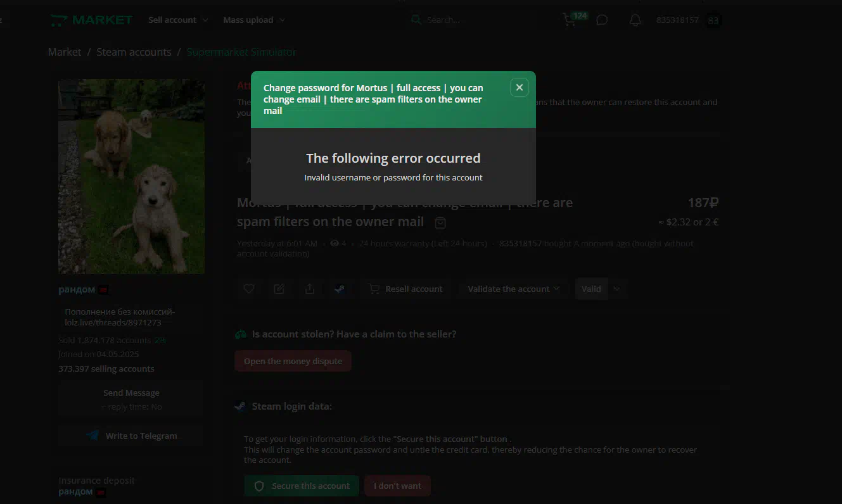
Task: Open the Steam accounts breadcrumb
Action: coord(134,52)
